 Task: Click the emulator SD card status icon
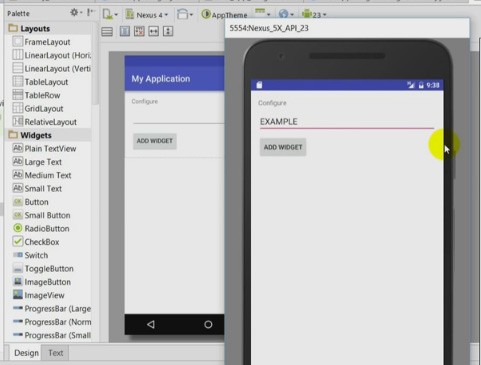click(259, 85)
